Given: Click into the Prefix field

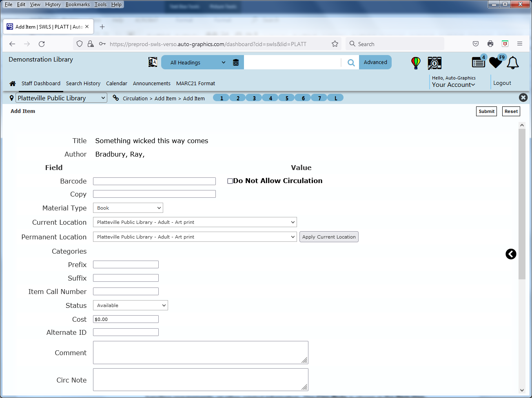Looking at the screenshot, I should click(126, 265).
